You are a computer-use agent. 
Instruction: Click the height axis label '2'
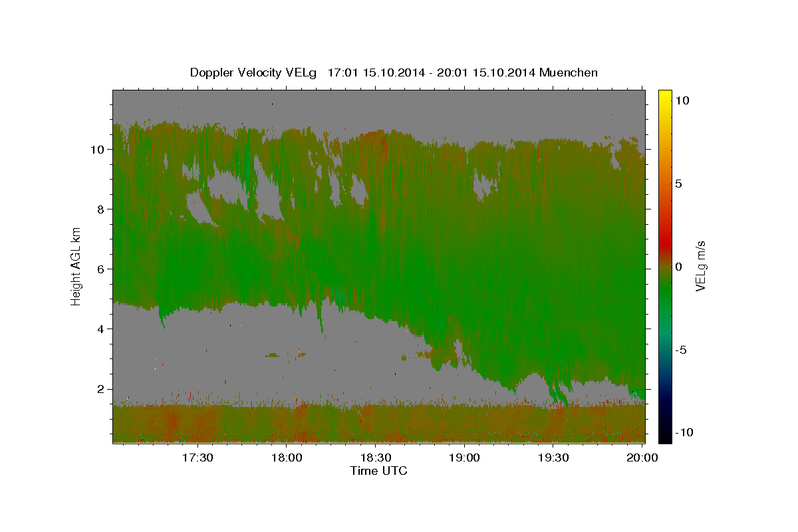(x=100, y=389)
